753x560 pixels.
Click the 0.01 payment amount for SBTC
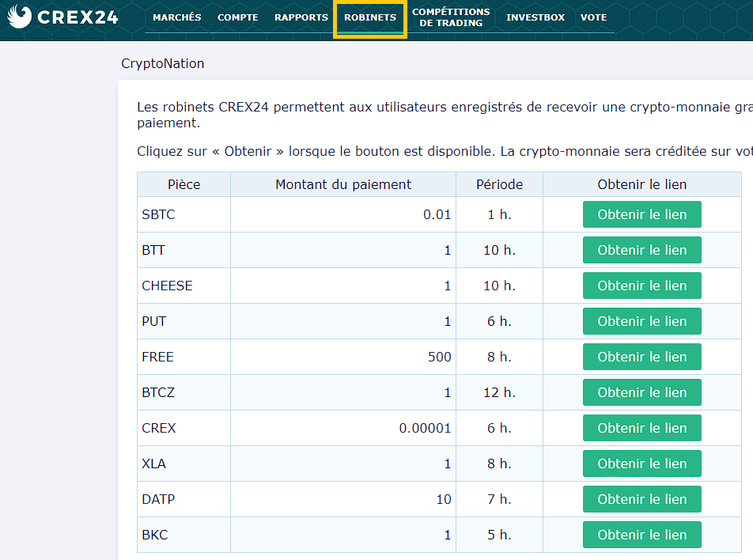point(437,214)
